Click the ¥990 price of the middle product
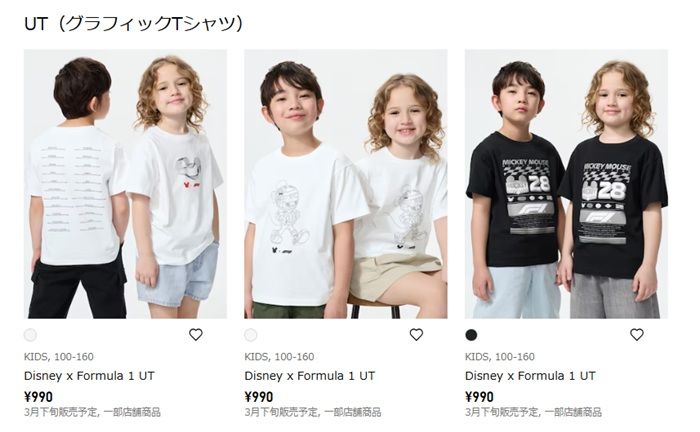 tap(259, 396)
